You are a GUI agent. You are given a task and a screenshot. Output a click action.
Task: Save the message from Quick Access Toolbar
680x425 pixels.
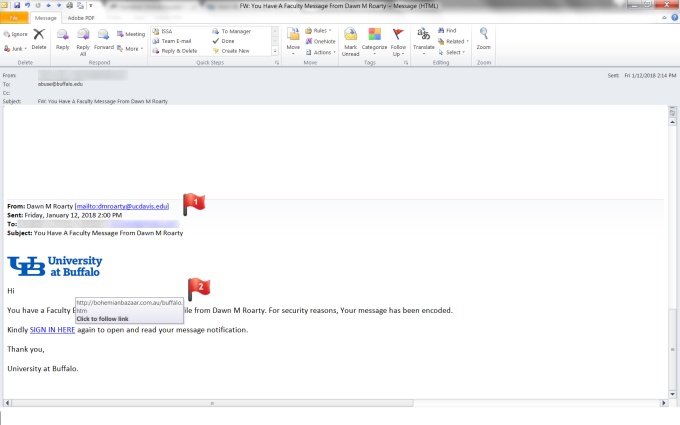(x=17, y=6)
